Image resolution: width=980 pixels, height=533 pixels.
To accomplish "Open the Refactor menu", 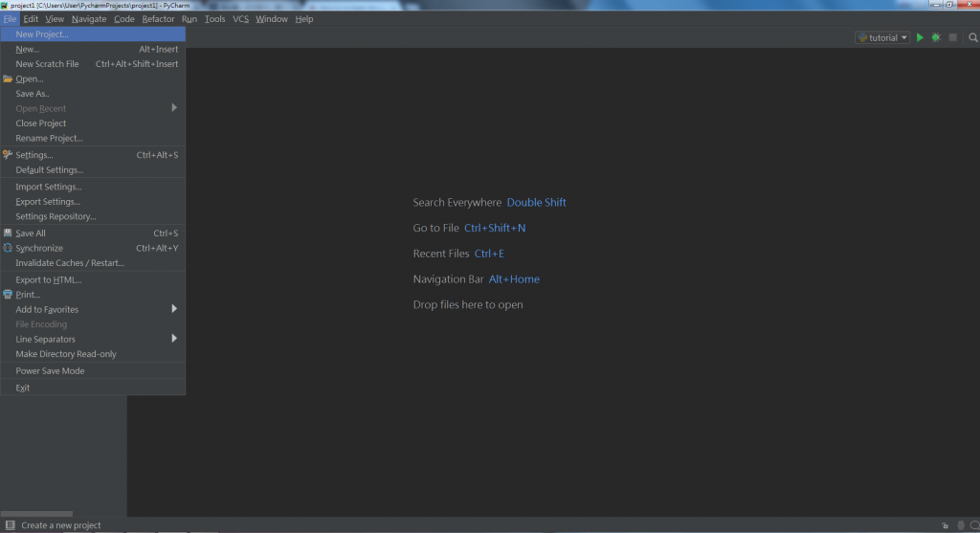I will 158,19.
